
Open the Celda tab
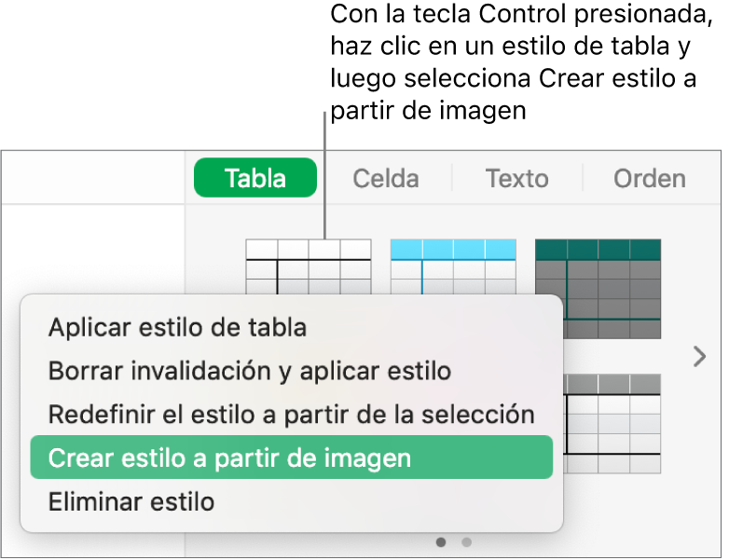[x=385, y=178]
